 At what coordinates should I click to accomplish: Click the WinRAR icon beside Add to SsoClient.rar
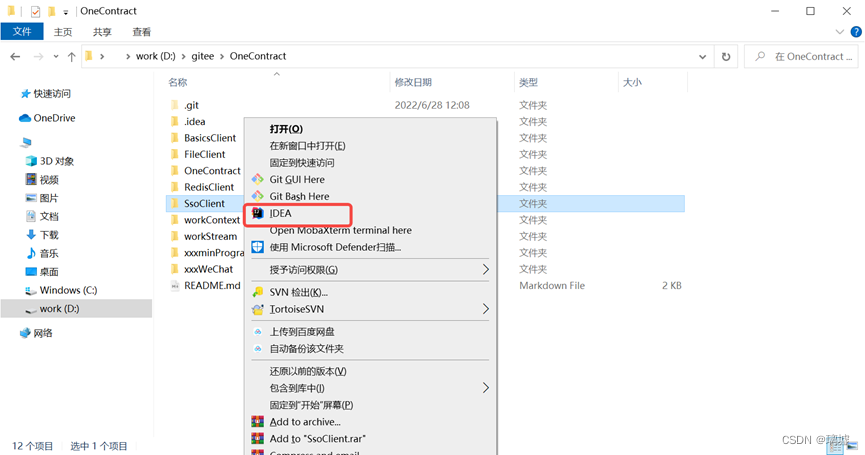click(258, 438)
